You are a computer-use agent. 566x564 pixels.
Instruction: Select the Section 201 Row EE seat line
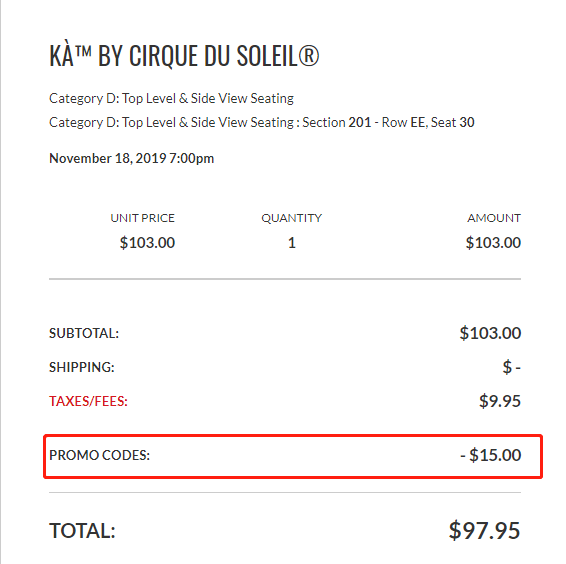pos(262,122)
